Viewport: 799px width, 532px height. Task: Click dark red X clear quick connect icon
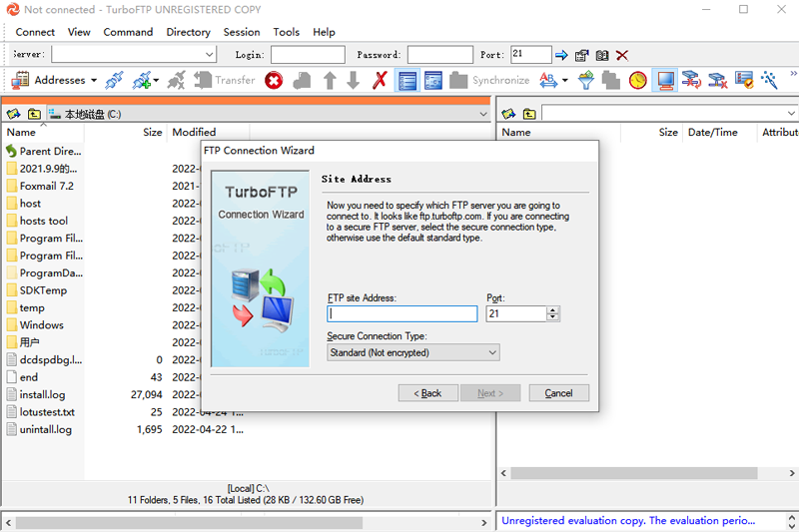point(622,55)
